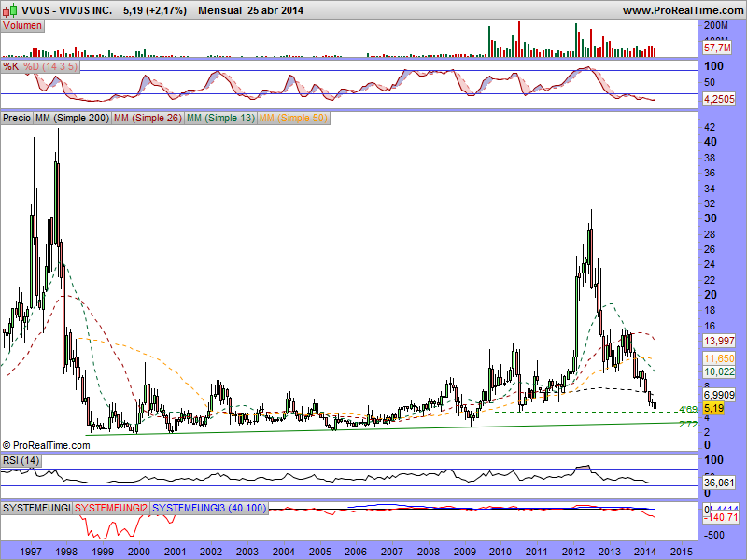The image size is (747, 560).
Task: Click the 6,9909 moving average value tag
Action: point(719,395)
